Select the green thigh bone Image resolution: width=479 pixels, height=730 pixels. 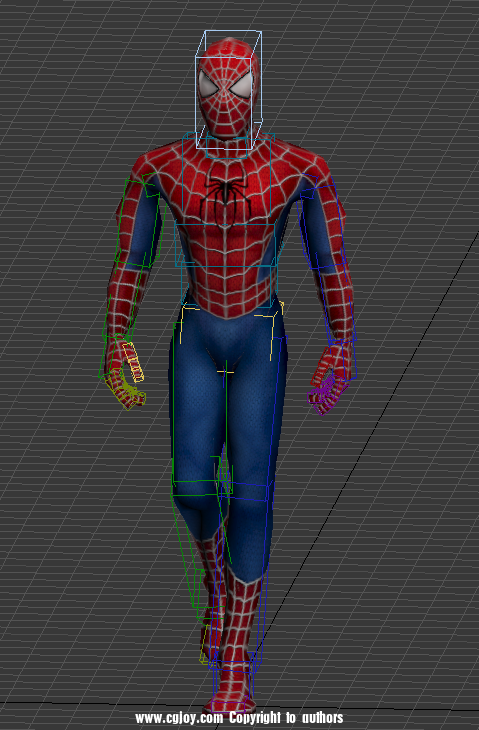[x=200, y=405]
